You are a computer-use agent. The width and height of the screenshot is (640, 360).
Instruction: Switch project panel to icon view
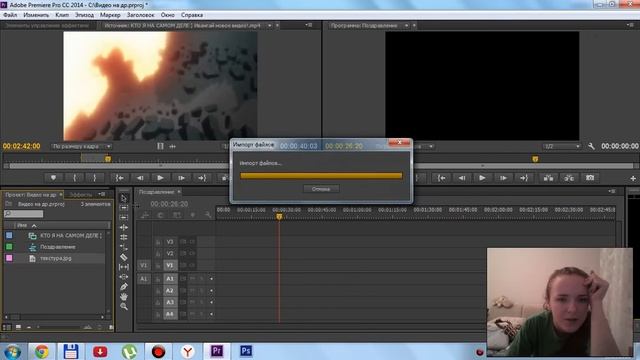pyautogui.click(x=18, y=327)
